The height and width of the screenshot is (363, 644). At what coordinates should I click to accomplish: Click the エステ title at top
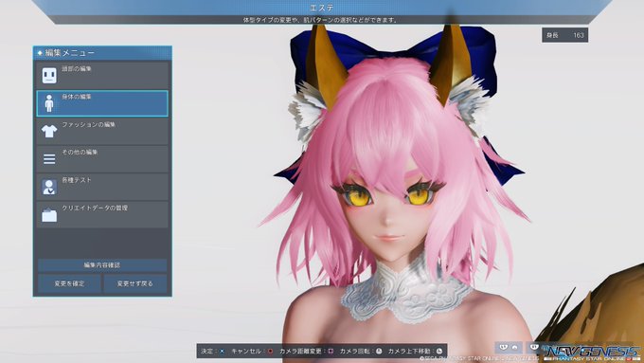pyautogui.click(x=322, y=8)
